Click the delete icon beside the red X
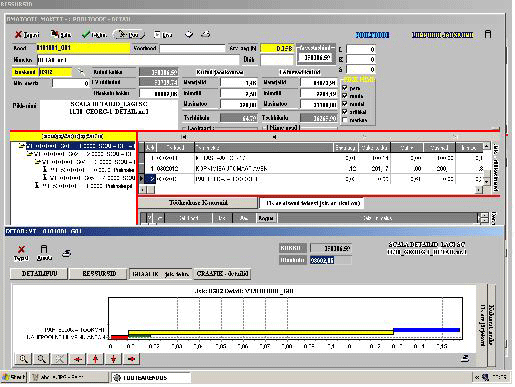This screenshot has width=515, height=387. [55, 34]
